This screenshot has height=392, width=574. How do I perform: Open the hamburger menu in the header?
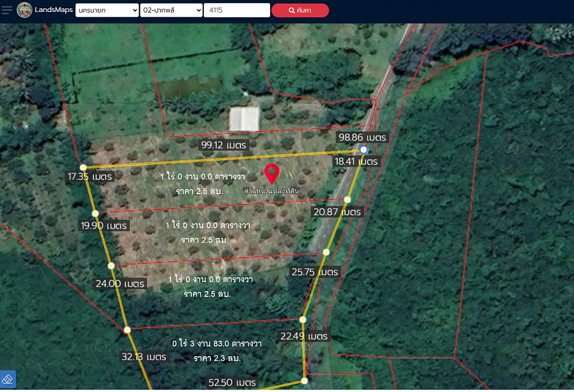[x=7, y=10]
